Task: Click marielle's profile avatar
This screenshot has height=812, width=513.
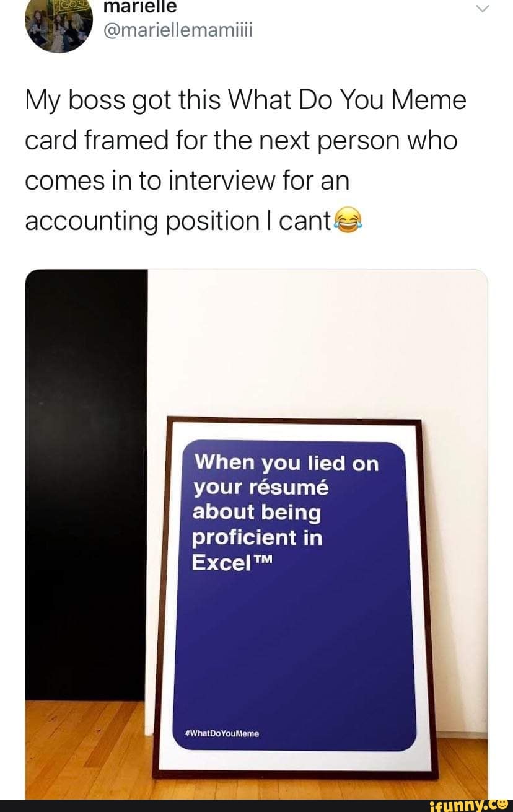Action: pos(59,25)
